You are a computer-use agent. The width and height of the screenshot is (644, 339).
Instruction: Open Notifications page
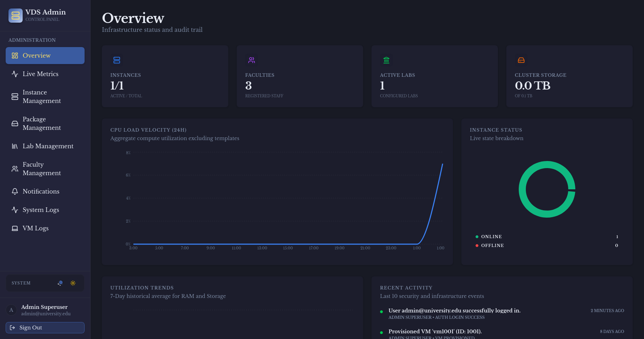(45, 191)
